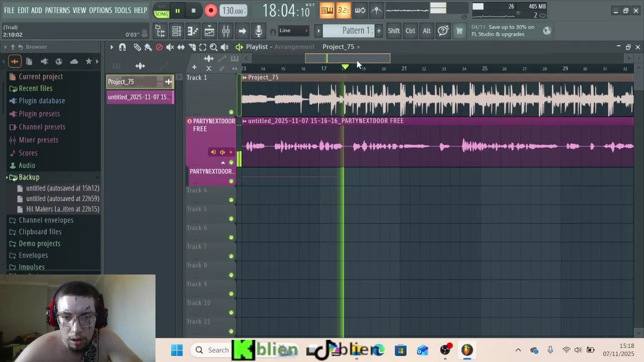The width and height of the screenshot is (644, 362).
Task: Expand the Project_75 arrangement arrow
Action: coord(358,47)
